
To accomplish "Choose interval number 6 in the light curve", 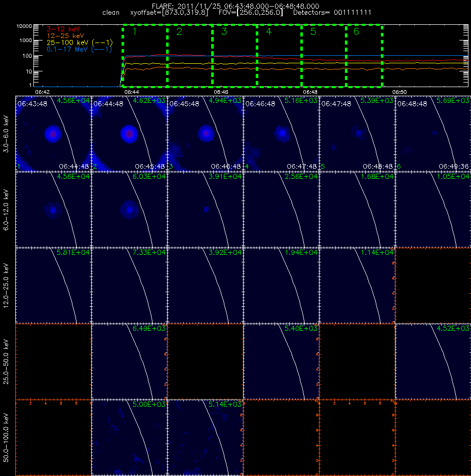I will pyautogui.click(x=356, y=31).
